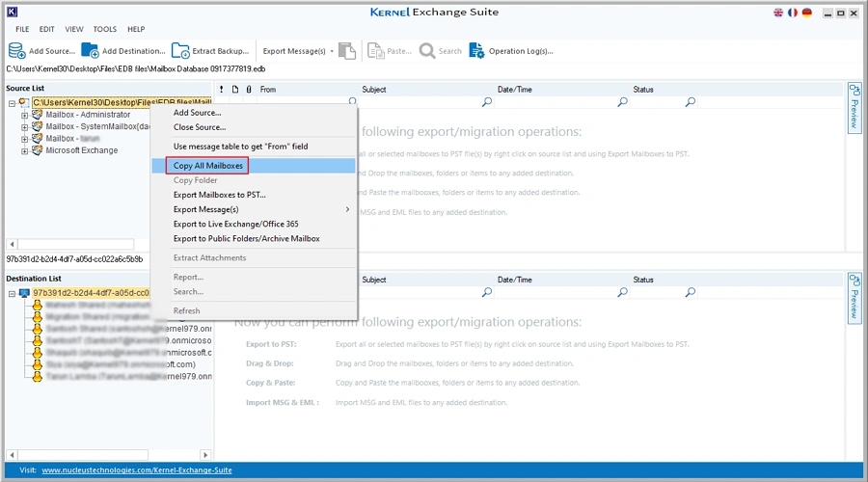This screenshot has width=868, height=482.
Task: Open the lower destination Preview side panel
Action: [x=854, y=297]
